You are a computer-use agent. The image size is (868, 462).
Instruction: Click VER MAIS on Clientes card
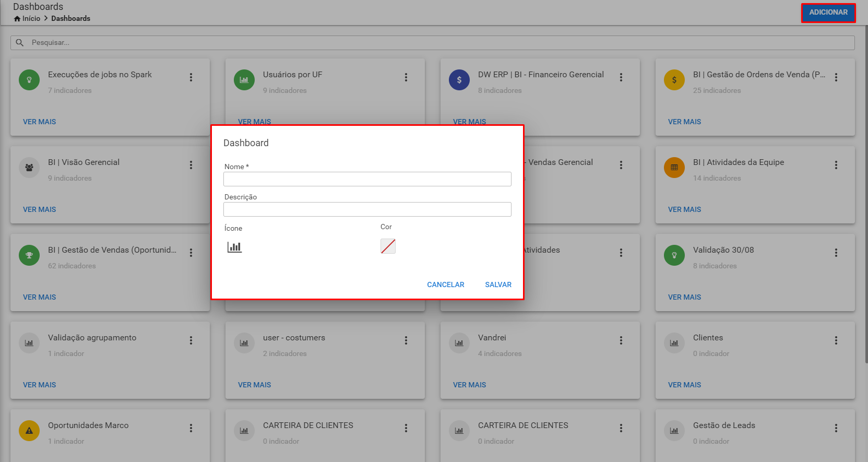tap(685, 385)
